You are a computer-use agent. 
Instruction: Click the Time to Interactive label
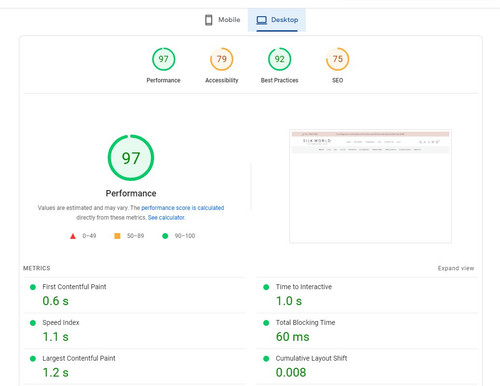(x=304, y=287)
